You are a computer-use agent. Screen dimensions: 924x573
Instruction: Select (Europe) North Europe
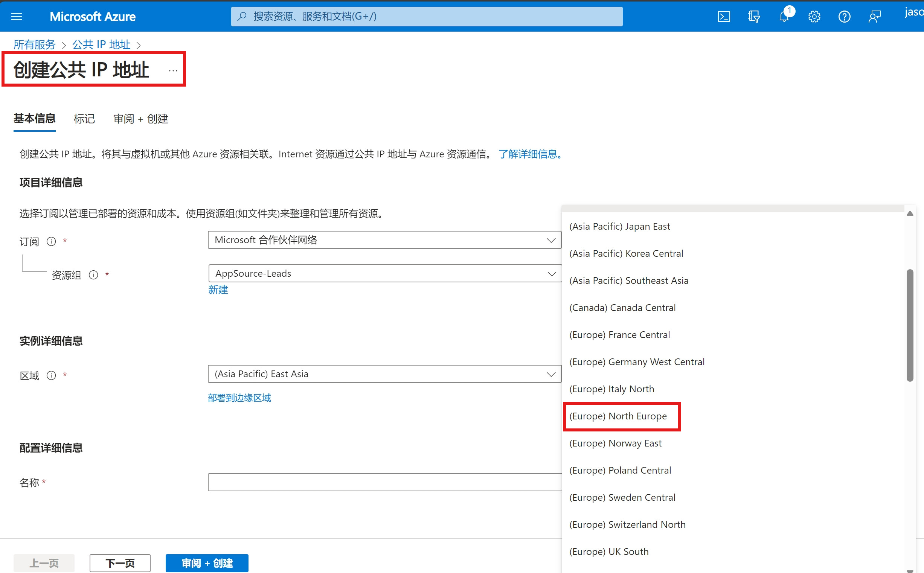733,416
